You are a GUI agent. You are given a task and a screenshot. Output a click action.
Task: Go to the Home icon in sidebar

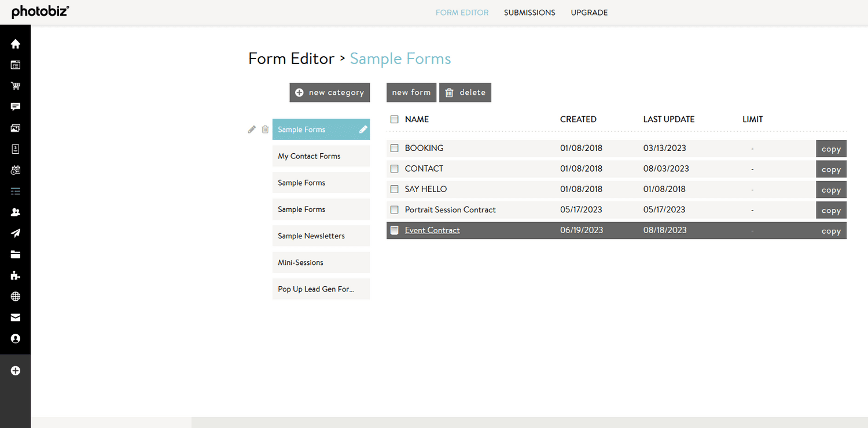tap(16, 44)
